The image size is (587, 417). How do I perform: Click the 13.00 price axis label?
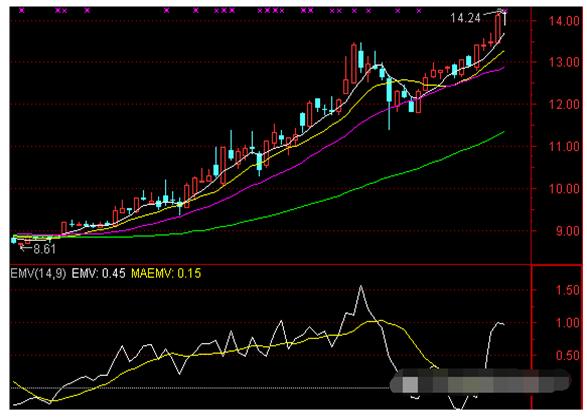point(564,62)
